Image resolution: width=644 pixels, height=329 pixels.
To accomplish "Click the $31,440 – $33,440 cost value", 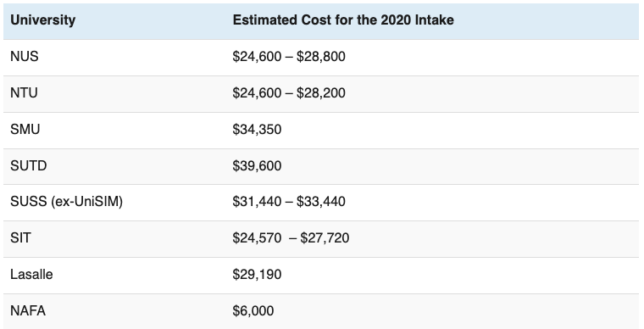I will tap(289, 202).
